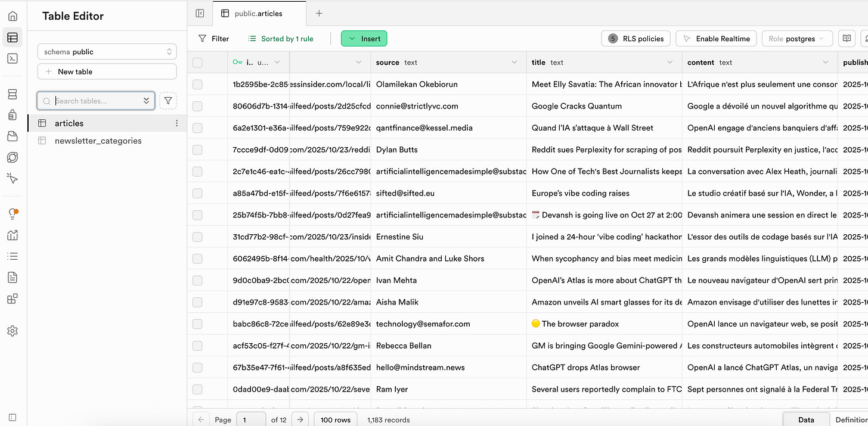Check the row for Rebecca Bellan
The height and width of the screenshot is (426, 868).
(x=197, y=346)
